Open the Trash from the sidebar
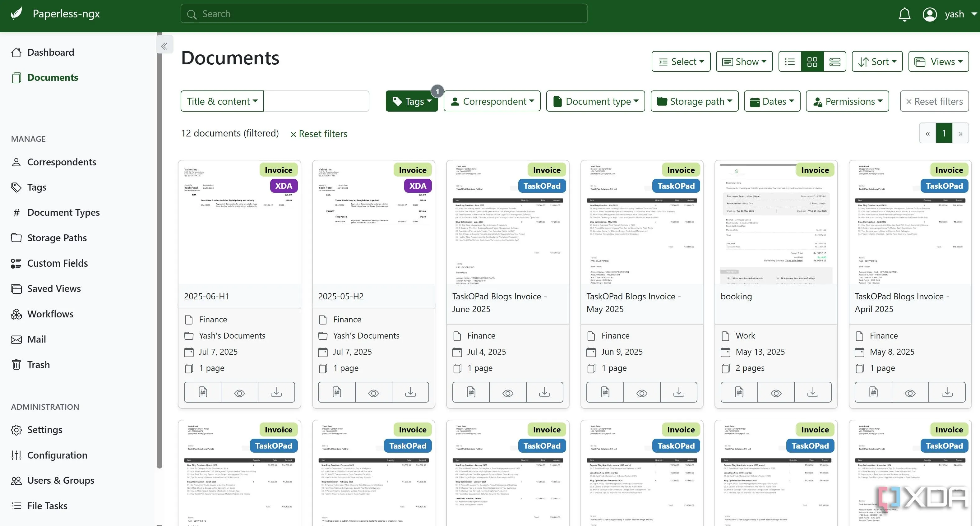This screenshot has height=526, width=980. pyautogui.click(x=38, y=364)
